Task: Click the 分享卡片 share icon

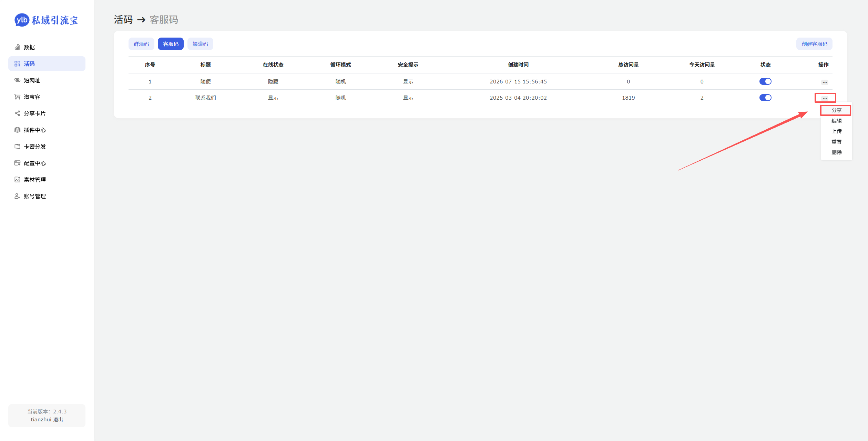Action: (17, 113)
